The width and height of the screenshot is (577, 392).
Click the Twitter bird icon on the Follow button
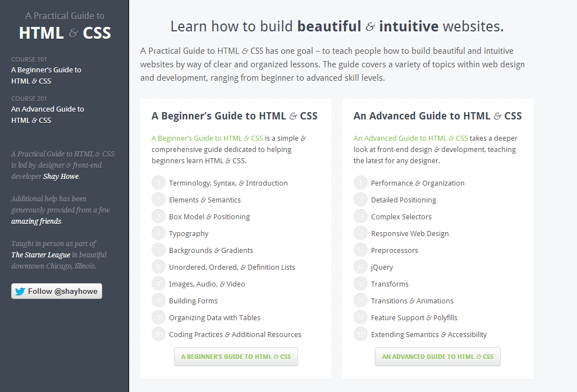(21, 290)
